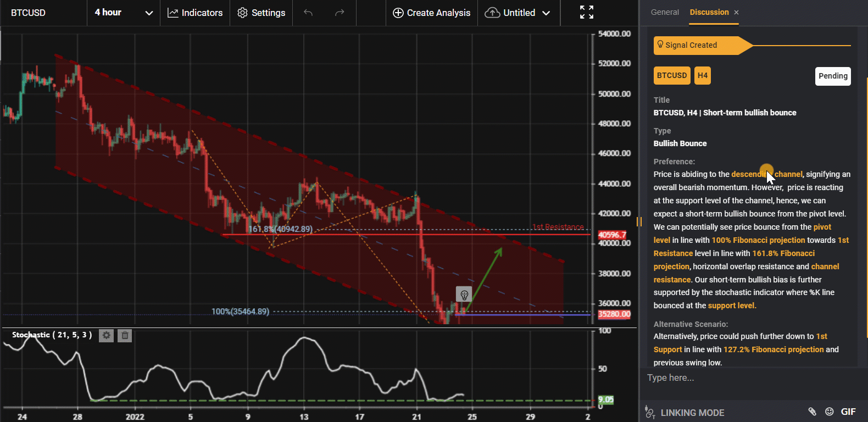
Task: Toggle LINKING MODE
Action: point(685,413)
